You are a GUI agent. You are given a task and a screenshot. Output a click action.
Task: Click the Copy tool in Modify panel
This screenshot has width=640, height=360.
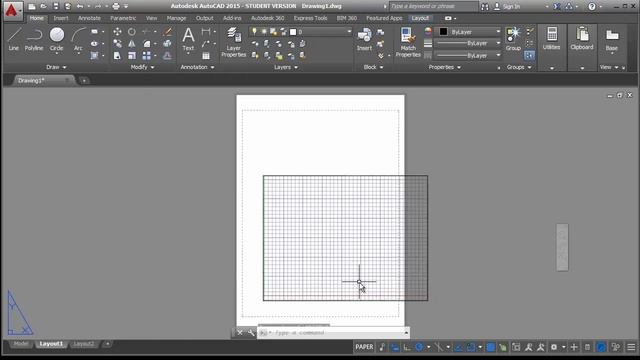pyautogui.click(x=117, y=44)
